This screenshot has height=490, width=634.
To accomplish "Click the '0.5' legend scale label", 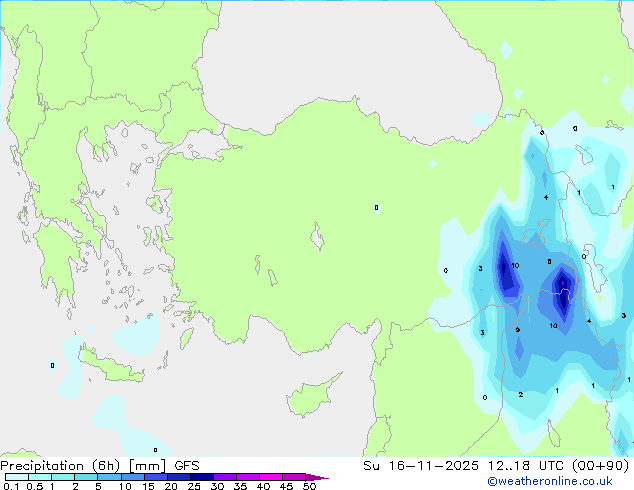I will tap(35, 486).
